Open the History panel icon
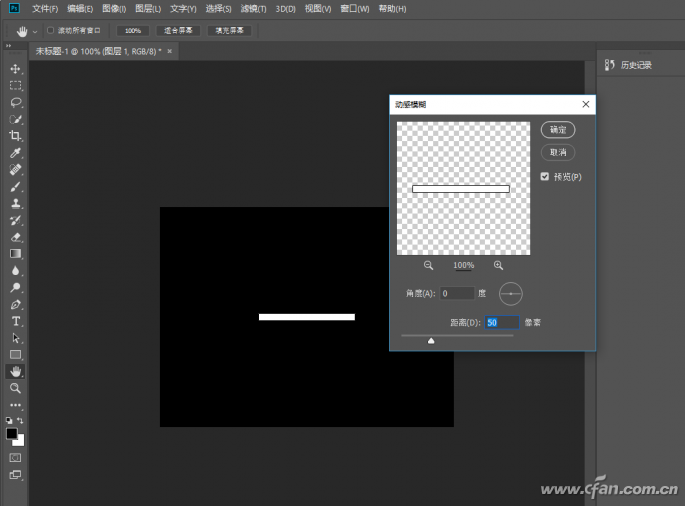 click(609, 65)
